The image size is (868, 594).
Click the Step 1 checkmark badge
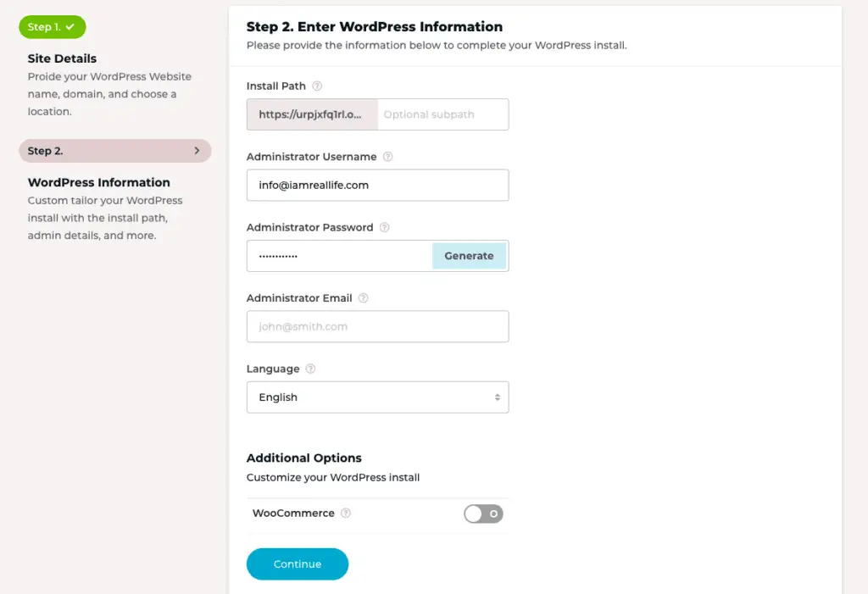[x=52, y=27]
